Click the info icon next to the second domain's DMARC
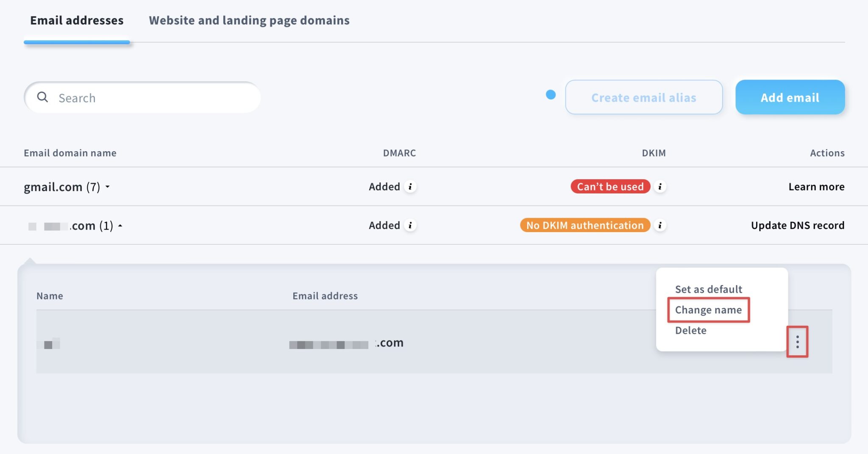Screen dimensions: 868x454 coord(411,225)
